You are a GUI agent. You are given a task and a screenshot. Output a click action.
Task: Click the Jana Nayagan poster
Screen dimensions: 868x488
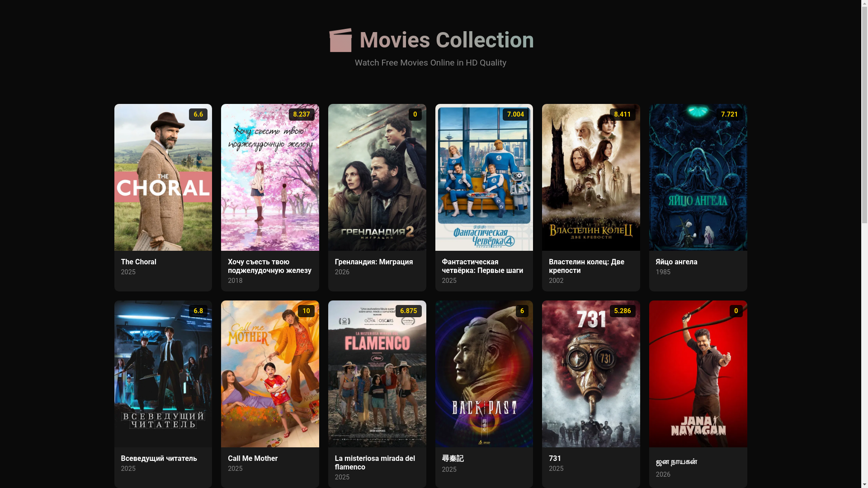pos(698,374)
